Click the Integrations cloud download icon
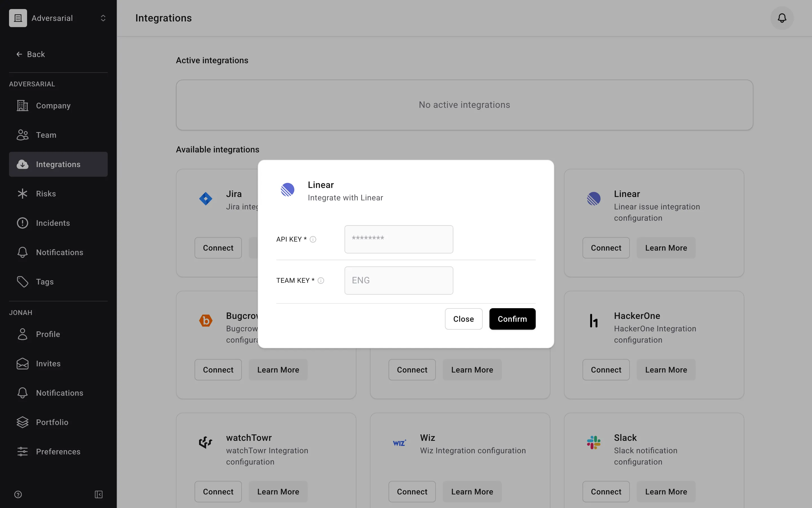Screen dimensions: 812x508 (x=23, y=164)
